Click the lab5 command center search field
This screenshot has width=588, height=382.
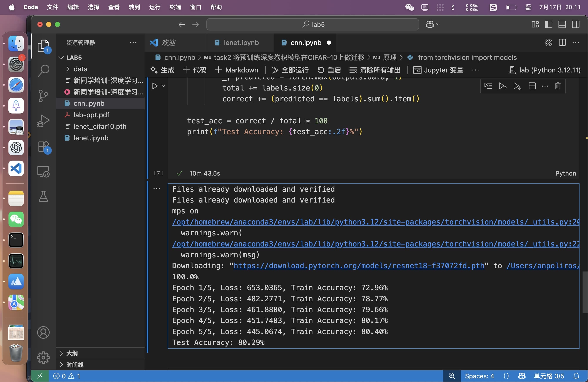[312, 24]
